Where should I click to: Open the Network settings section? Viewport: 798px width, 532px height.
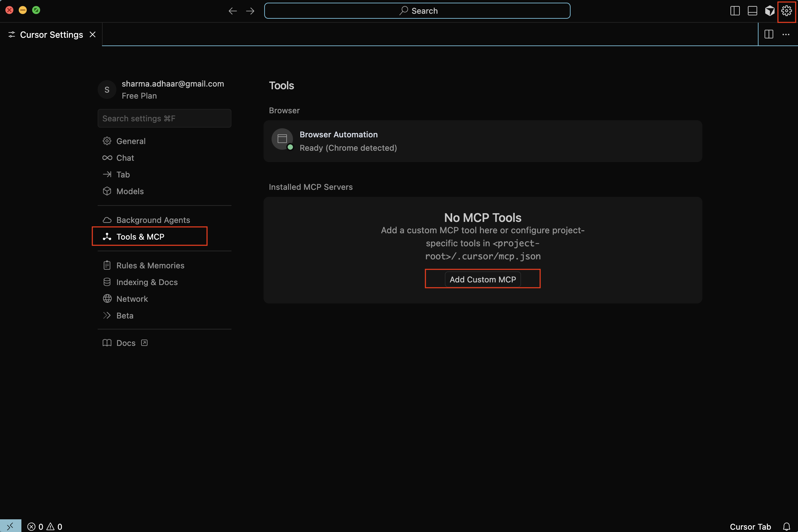(132, 298)
